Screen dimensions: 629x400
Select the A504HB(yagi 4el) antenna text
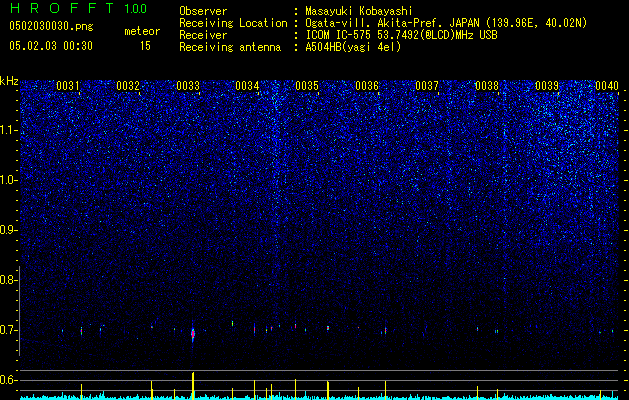(x=353, y=47)
